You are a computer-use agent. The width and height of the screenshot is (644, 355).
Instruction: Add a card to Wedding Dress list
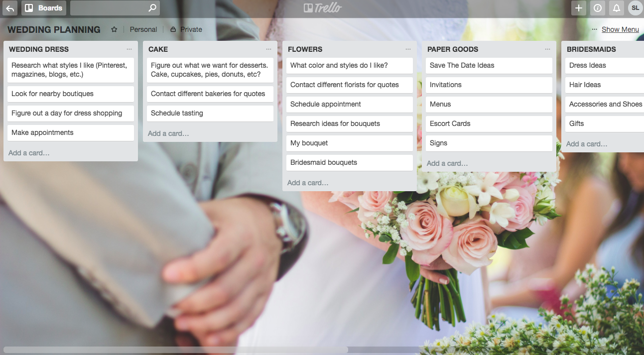click(29, 153)
